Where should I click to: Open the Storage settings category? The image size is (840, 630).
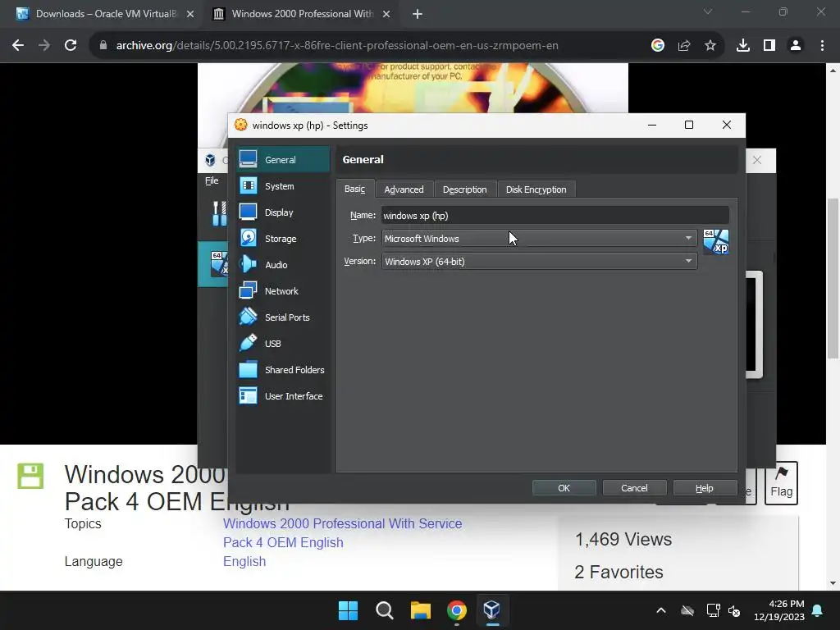[x=283, y=239]
